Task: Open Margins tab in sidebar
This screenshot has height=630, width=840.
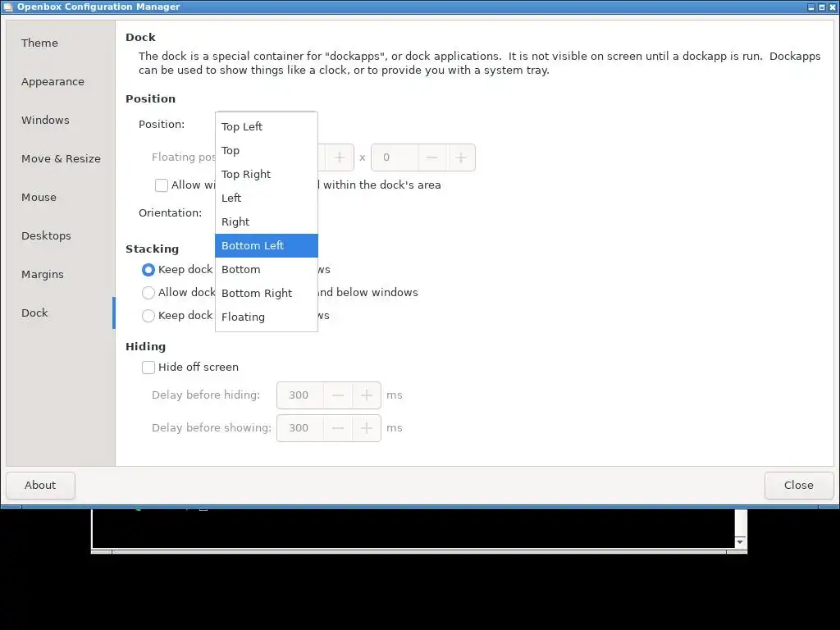Action: (61, 274)
